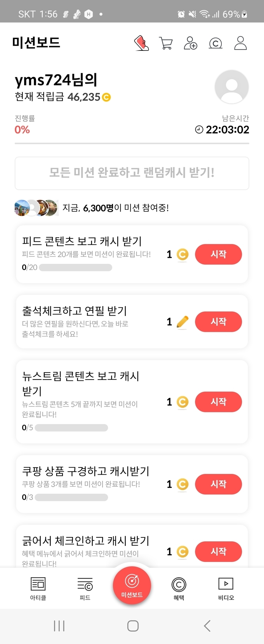Switch to the 아티클 tab
264x644 pixels.
(x=38, y=588)
